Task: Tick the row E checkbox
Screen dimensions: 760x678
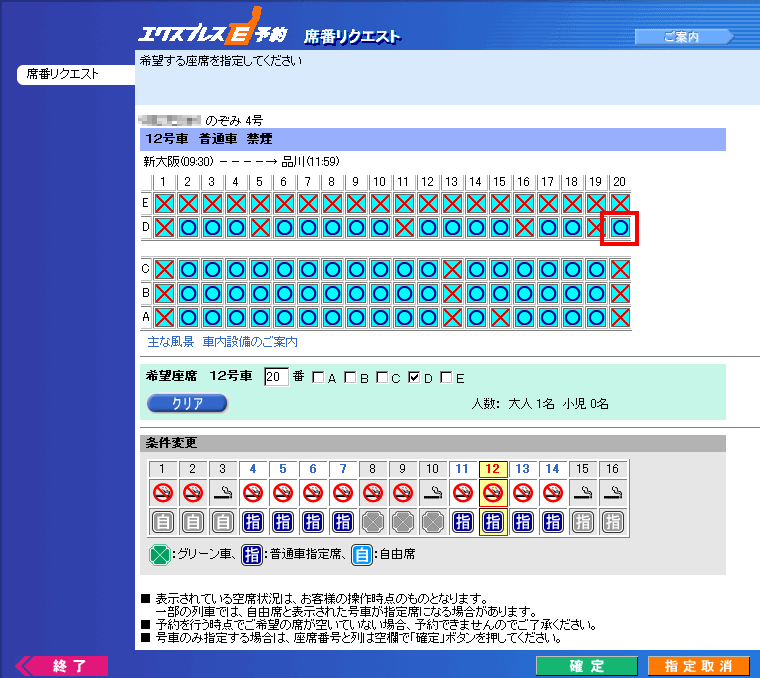Action: (x=446, y=377)
